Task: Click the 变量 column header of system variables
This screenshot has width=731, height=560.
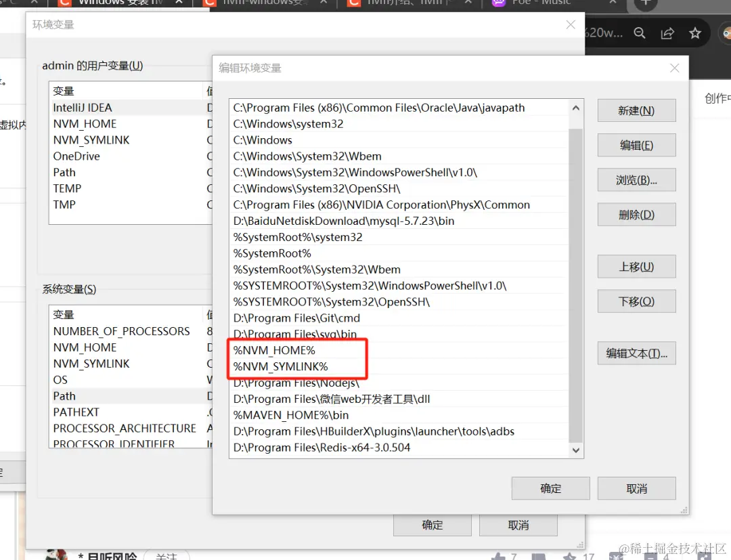Action: (x=126, y=315)
